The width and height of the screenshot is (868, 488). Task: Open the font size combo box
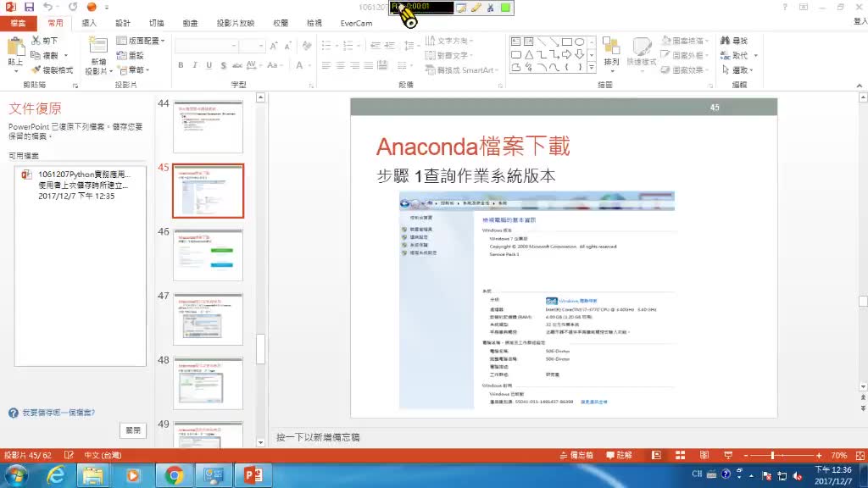[x=253, y=46]
